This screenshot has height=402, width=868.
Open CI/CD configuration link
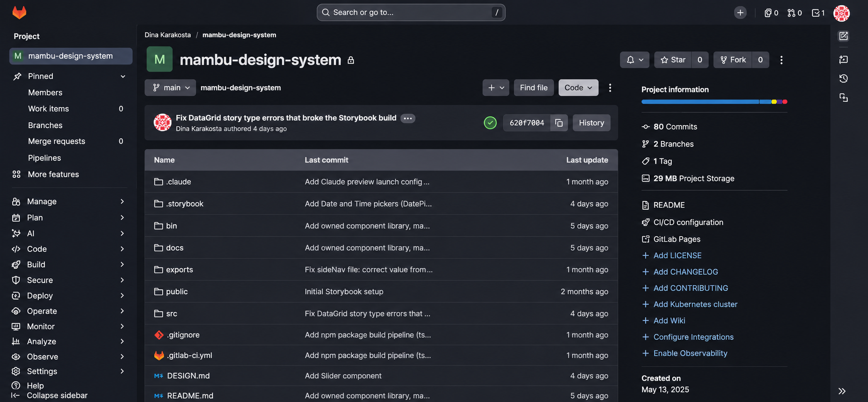[688, 222]
